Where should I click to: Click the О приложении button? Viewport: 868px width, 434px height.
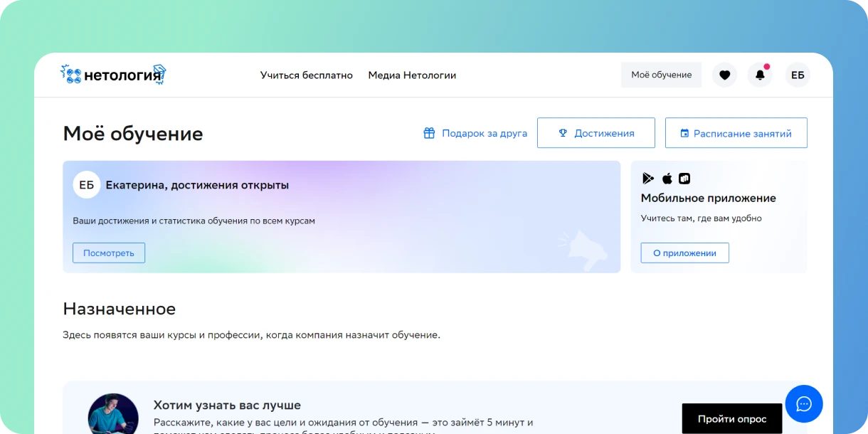[684, 253]
